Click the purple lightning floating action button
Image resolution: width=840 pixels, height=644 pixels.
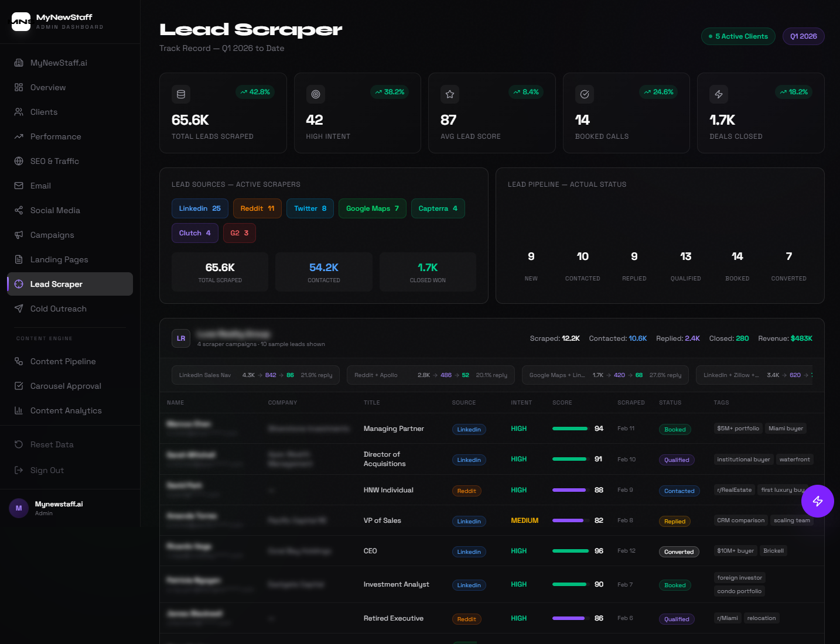pyautogui.click(x=818, y=501)
